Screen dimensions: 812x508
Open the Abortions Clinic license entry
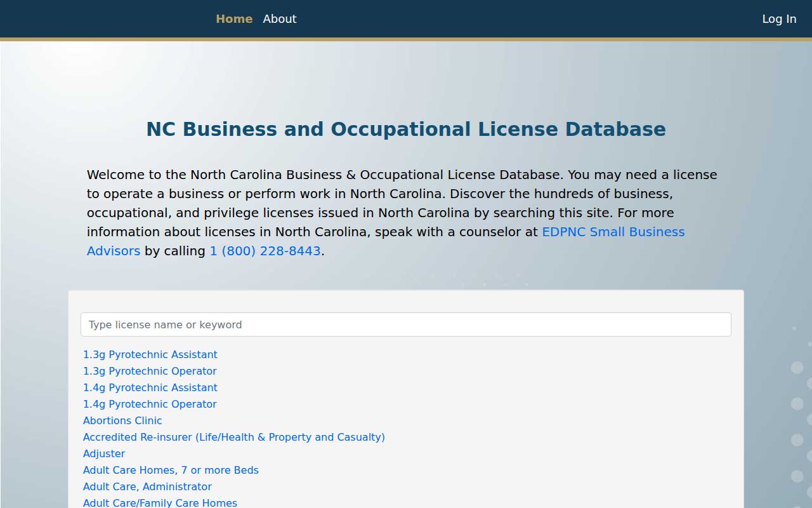click(122, 420)
